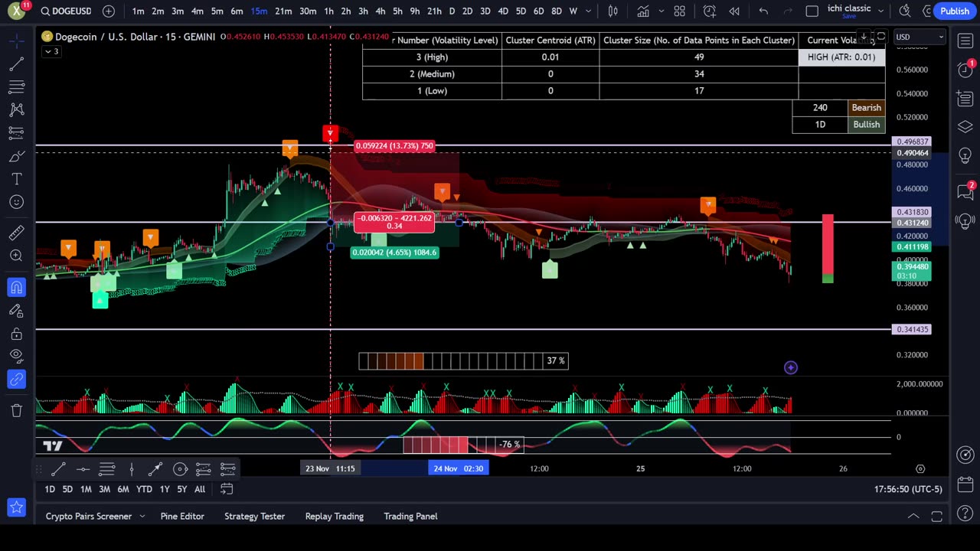Viewport: 980px width, 551px height.
Task: Set date range to YTD
Action: [x=144, y=489]
